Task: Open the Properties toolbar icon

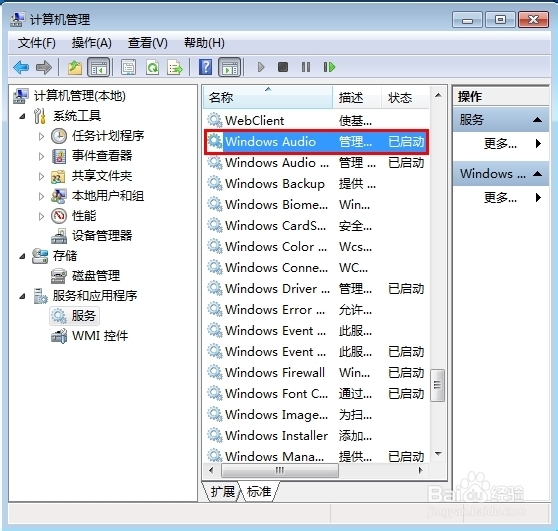Action: (128, 67)
